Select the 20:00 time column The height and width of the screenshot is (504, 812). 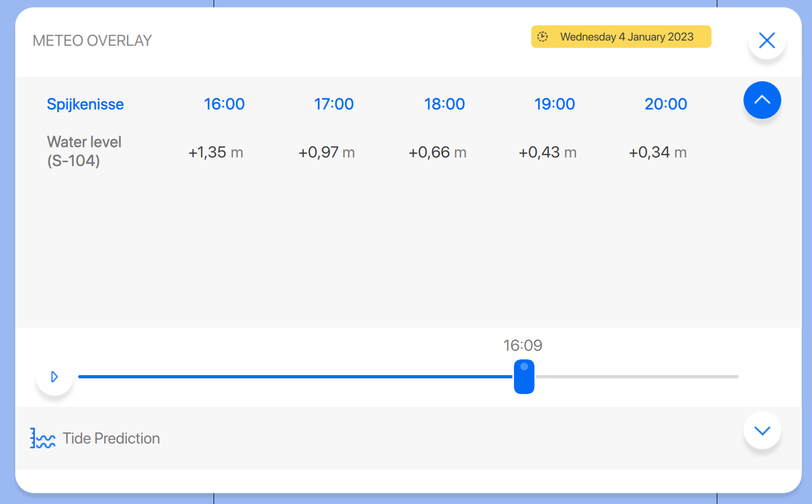tap(665, 104)
